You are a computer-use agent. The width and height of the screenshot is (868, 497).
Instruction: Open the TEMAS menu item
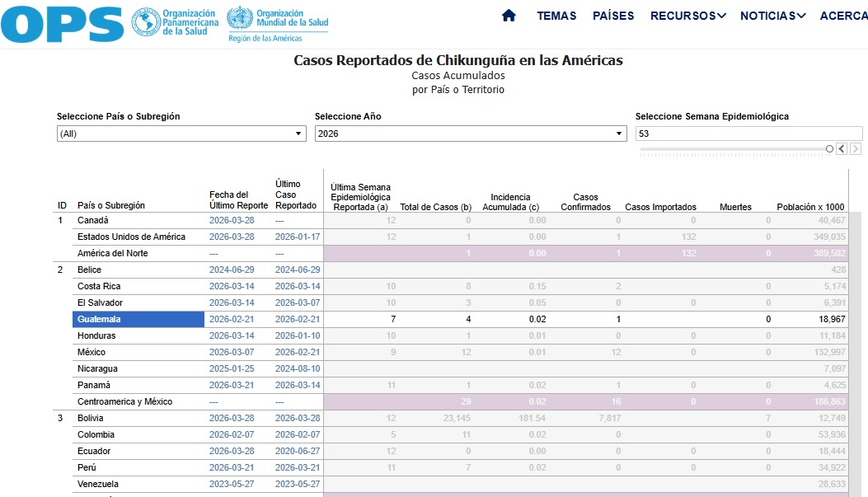[x=556, y=16]
